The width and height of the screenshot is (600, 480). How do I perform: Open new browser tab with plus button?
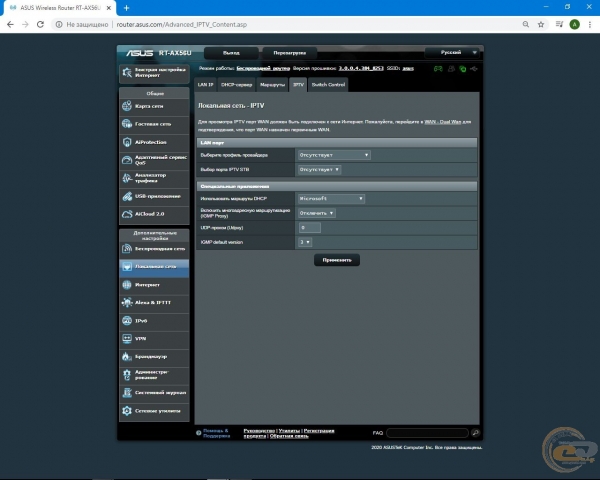click(126, 8)
